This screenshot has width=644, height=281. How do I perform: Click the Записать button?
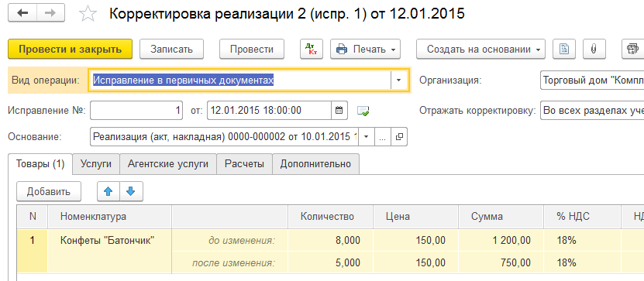coord(172,50)
